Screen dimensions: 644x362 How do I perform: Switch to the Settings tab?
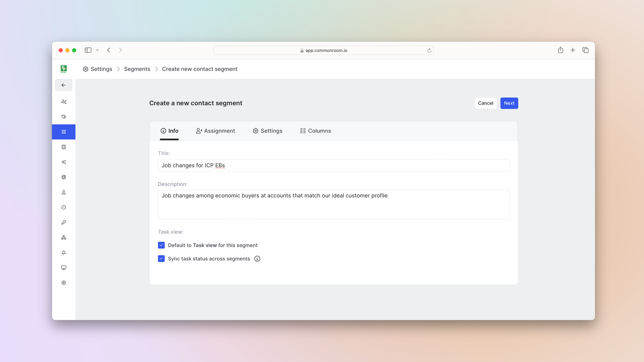(x=268, y=131)
